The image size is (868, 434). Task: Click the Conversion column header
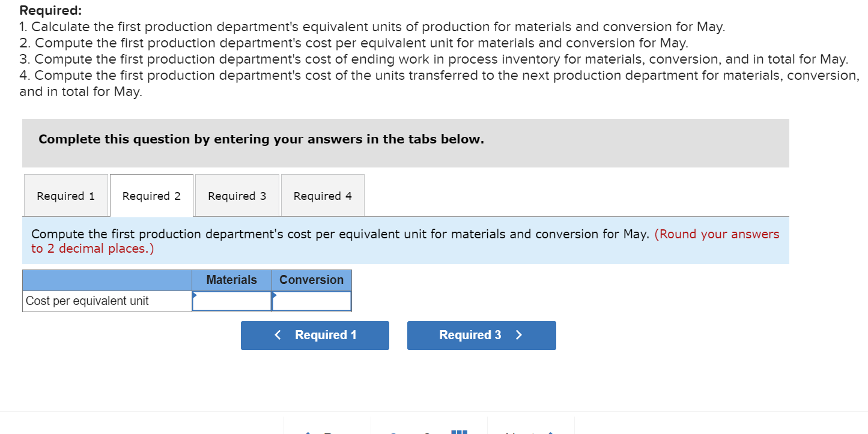(x=312, y=280)
